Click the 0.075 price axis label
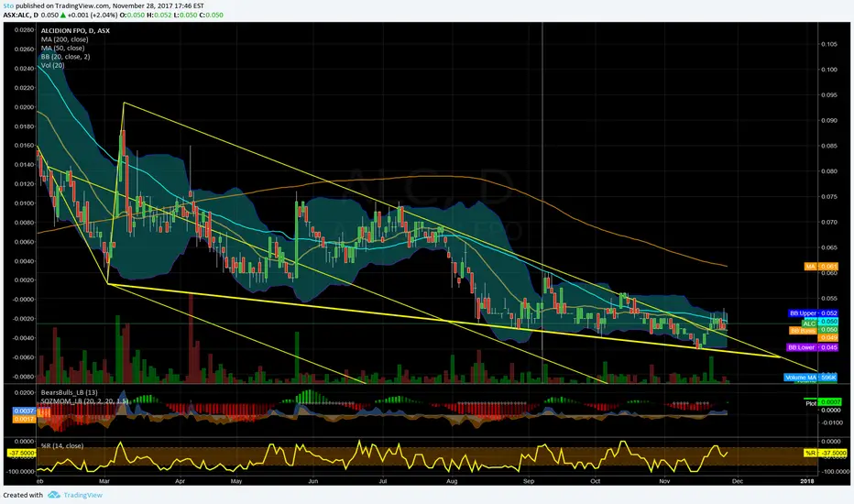Image resolution: width=854 pixels, height=504 pixels. pyautogui.click(x=829, y=197)
